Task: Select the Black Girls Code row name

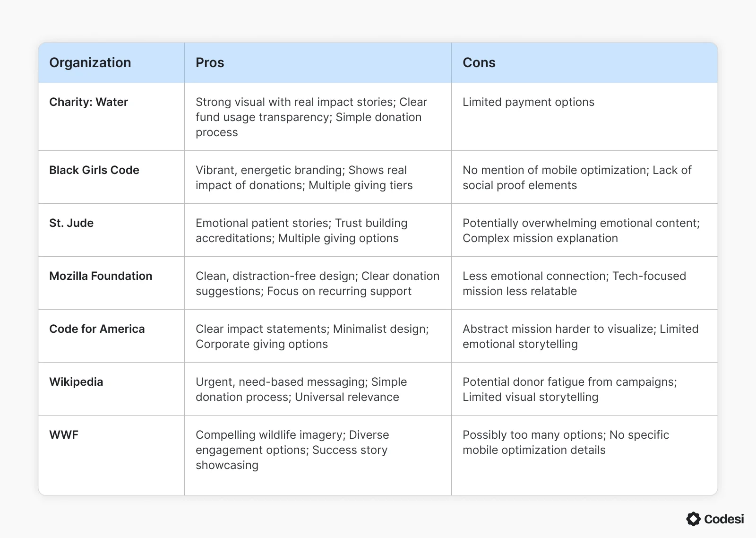Action: (x=94, y=170)
